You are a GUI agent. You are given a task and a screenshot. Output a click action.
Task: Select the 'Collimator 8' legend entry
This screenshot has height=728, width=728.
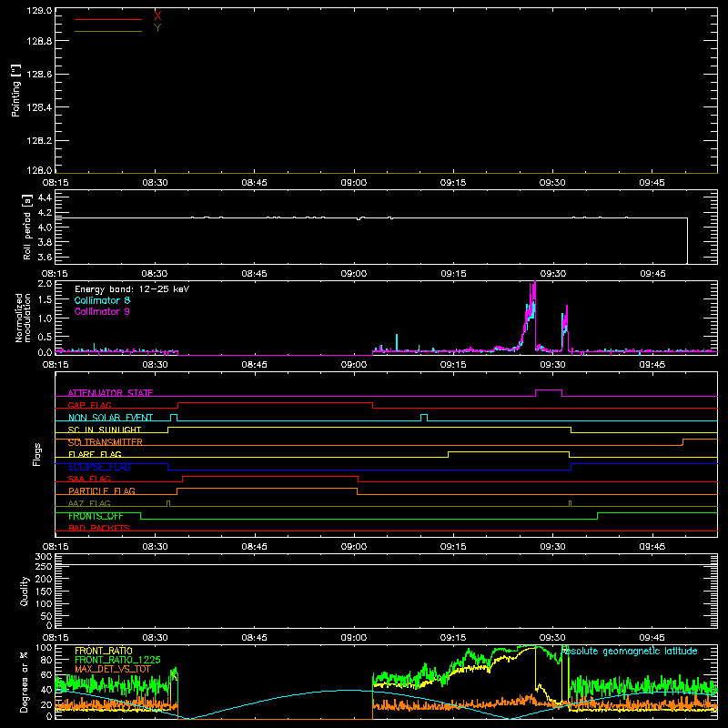(x=102, y=300)
